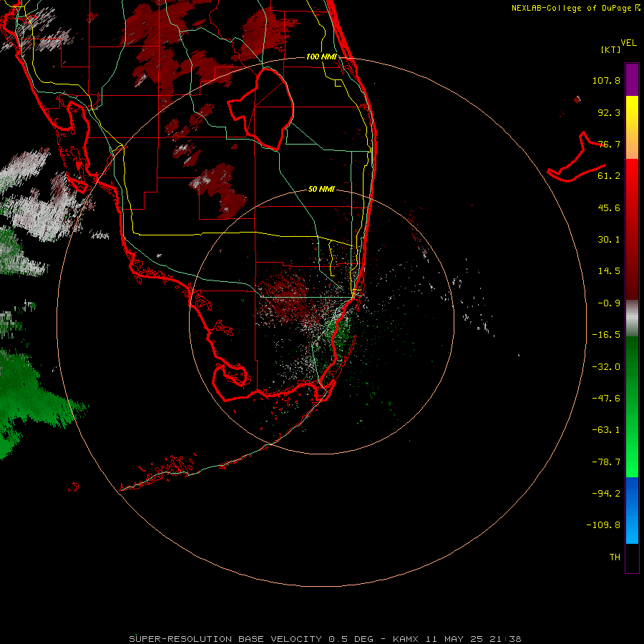Screen dimensions: 644x644
Task: Click the VEL legend title
Action: pyautogui.click(x=628, y=43)
